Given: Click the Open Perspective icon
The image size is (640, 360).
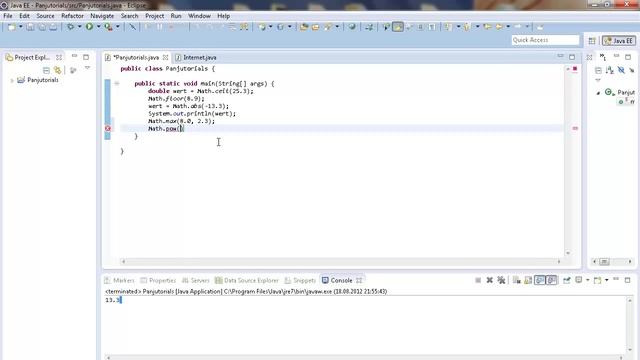Looking at the screenshot, I should tap(592, 40).
